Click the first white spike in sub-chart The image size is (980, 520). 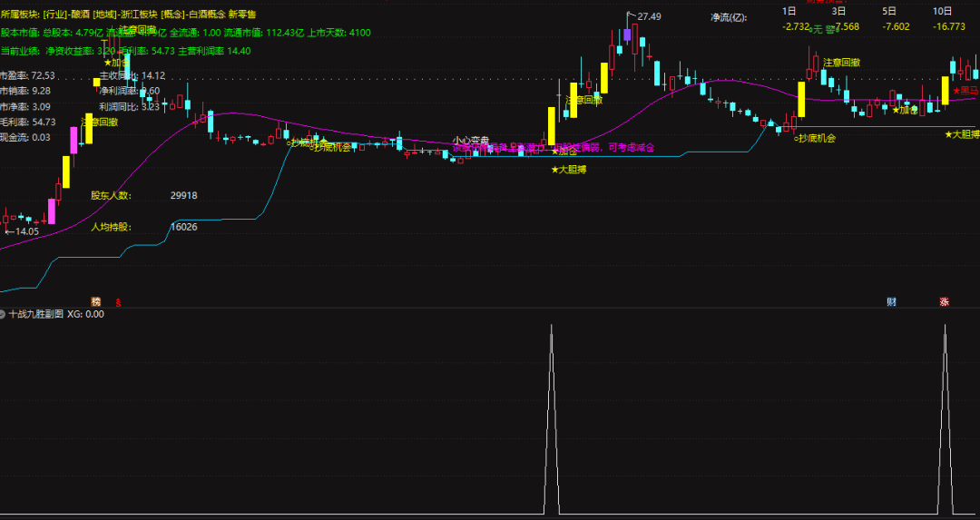[x=551, y=417]
